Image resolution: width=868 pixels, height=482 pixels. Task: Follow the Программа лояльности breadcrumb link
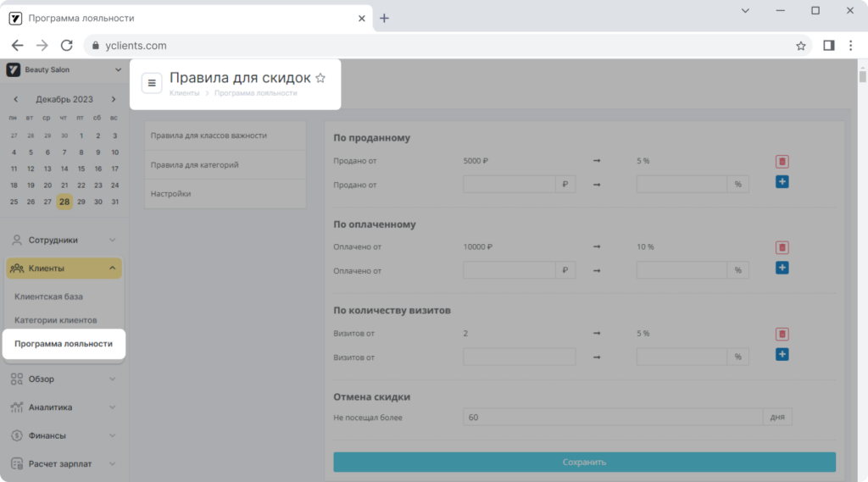(x=256, y=93)
